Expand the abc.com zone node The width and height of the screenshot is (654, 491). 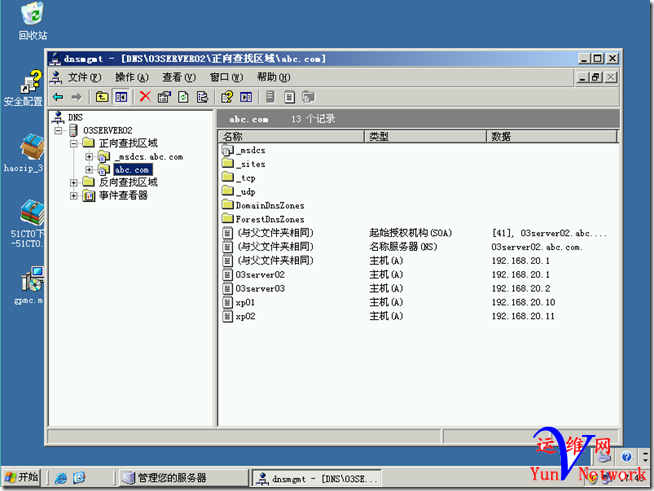pyautogui.click(x=89, y=170)
